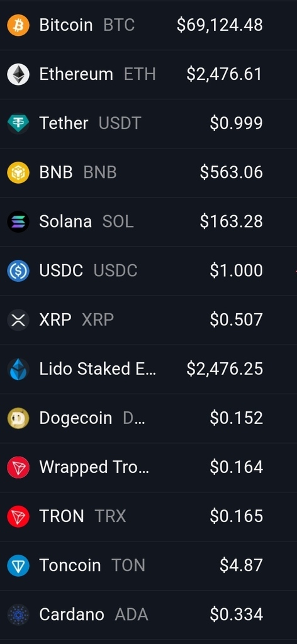
Task: Select the XRP logo icon
Action: (18, 319)
